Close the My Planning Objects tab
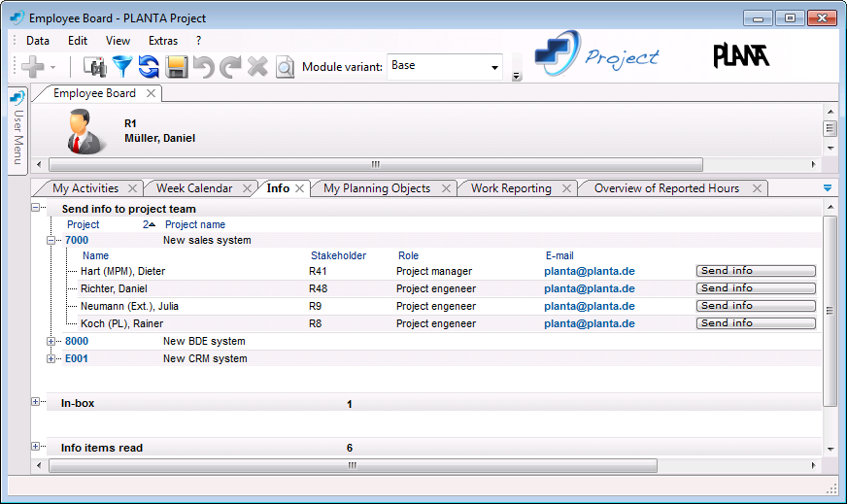The image size is (847, 504). [x=446, y=188]
